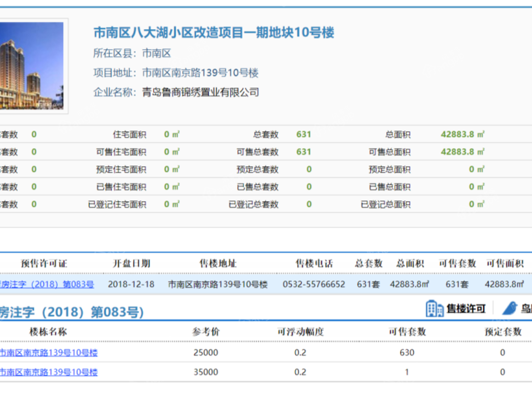The height and width of the screenshot is (399, 532).
Task: Click the 可售套数 header in building table
Action: [x=407, y=332]
